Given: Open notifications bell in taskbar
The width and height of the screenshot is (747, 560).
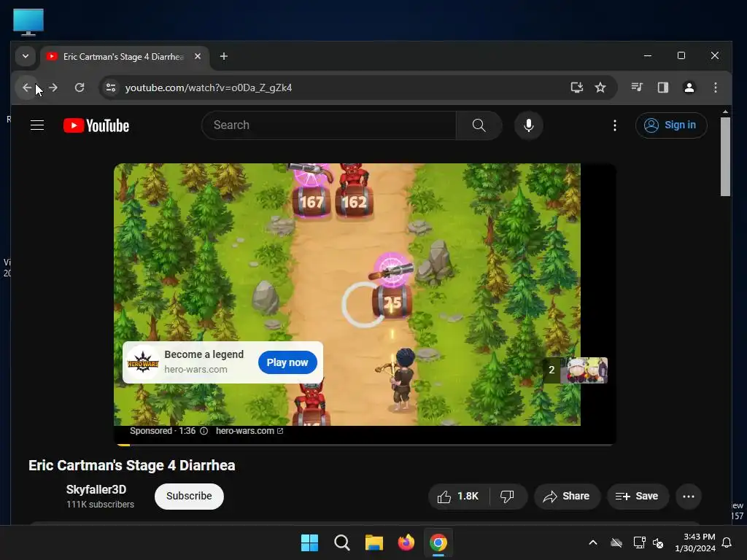Looking at the screenshot, I should (x=727, y=542).
